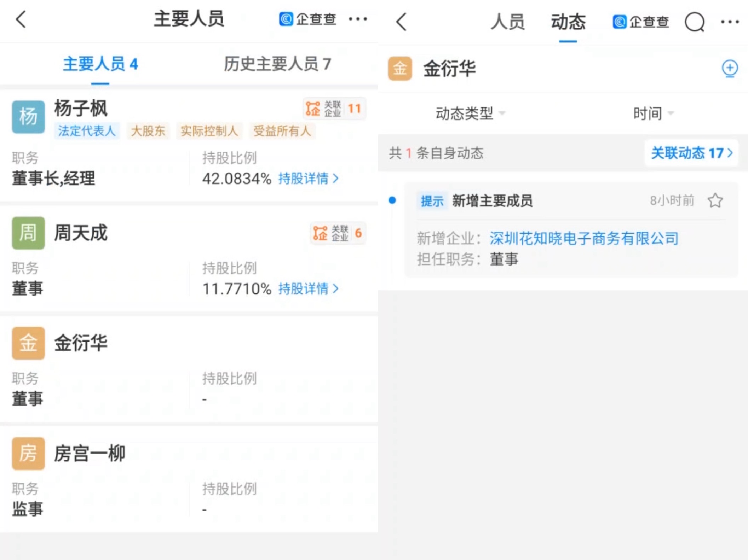Open 深圳花知晓电子商务有限公司 company link
Screen dimensions: 748x560
584,238
